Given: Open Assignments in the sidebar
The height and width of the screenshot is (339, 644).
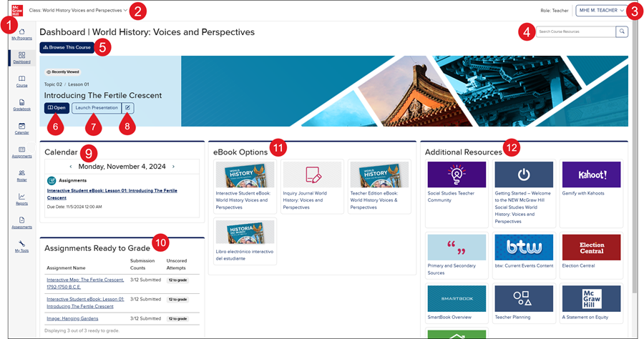Looking at the screenshot, I should pyautogui.click(x=21, y=152).
